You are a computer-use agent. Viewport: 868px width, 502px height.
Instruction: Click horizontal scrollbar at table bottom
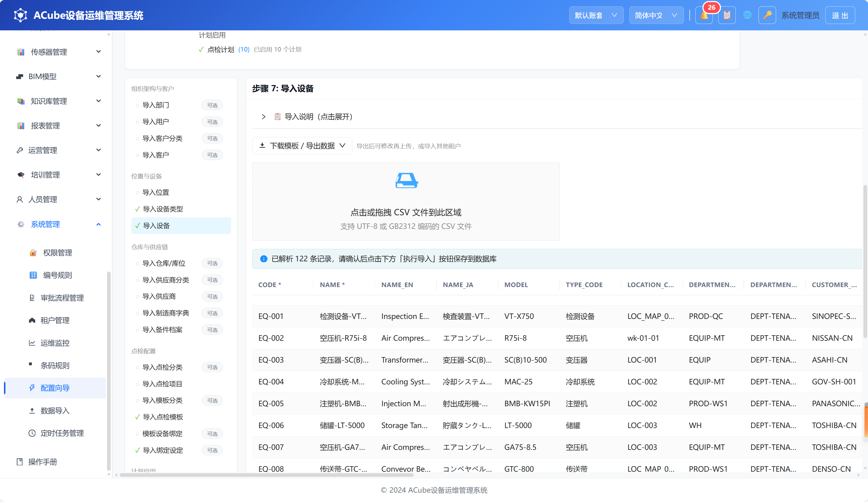pyautogui.click(x=267, y=475)
